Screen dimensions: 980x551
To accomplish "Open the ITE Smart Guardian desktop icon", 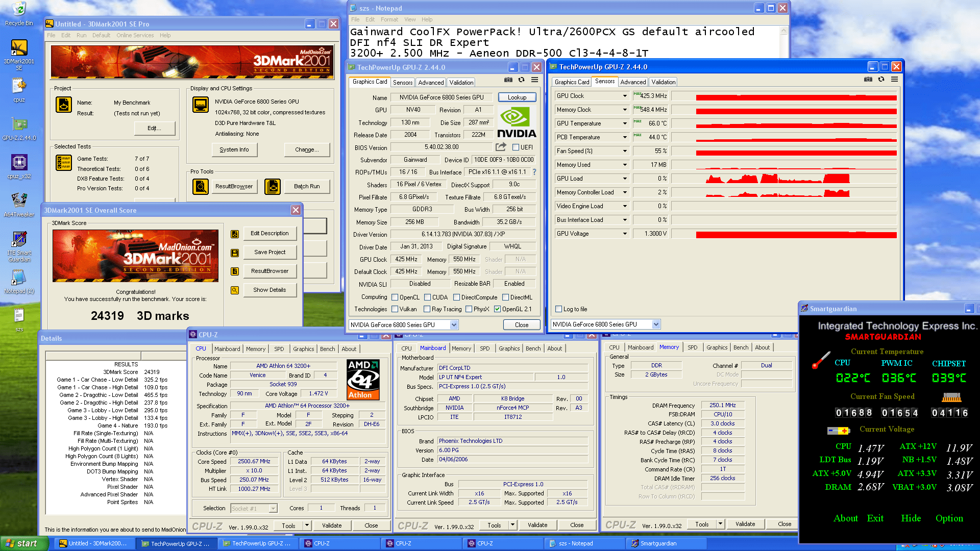I will pyautogui.click(x=19, y=240).
